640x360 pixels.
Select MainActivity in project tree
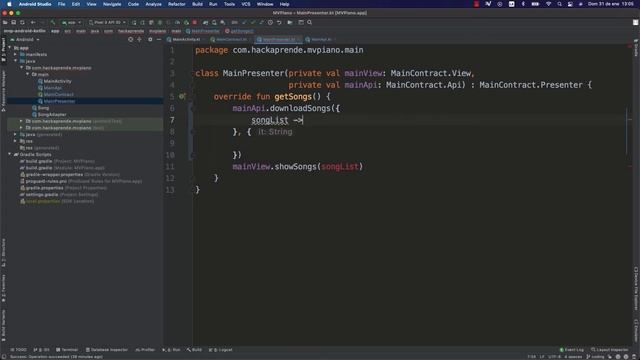[x=55, y=81]
